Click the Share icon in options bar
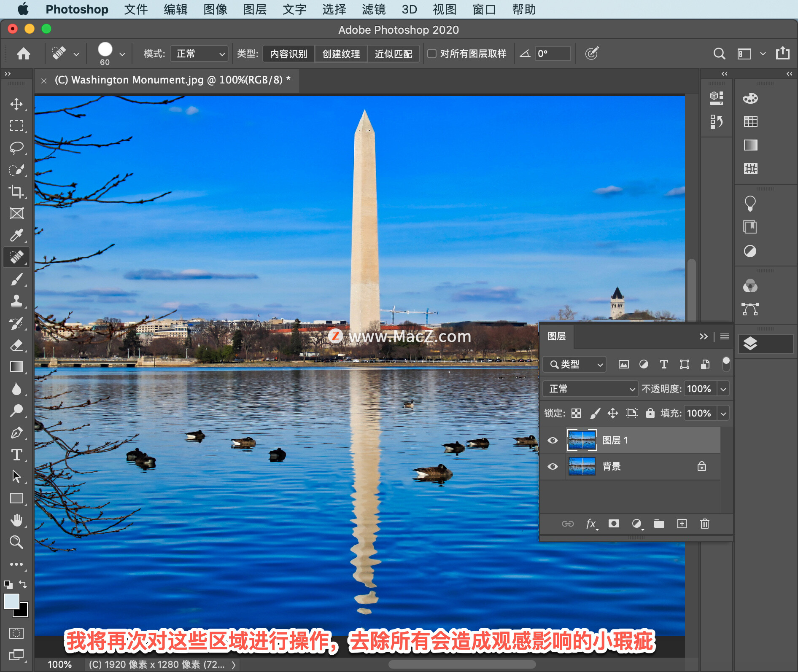 (782, 53)
